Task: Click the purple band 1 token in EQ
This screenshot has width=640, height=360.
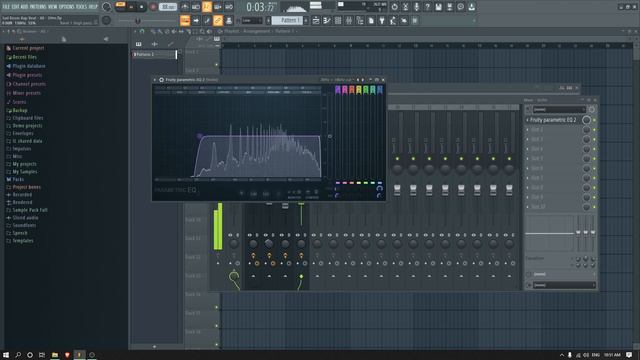Action: point(338,90)
